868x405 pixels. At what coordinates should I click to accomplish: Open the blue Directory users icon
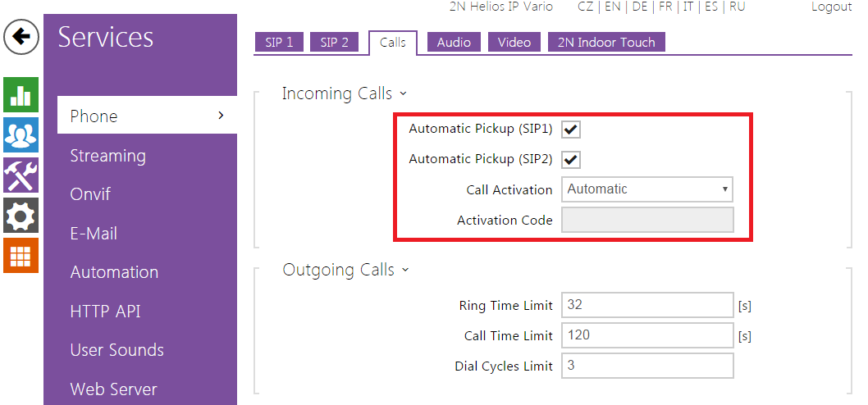21,134
